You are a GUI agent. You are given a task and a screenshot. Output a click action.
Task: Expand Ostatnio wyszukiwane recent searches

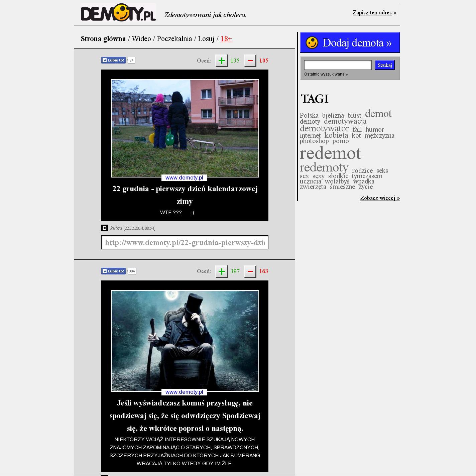[x=324, y=74]
